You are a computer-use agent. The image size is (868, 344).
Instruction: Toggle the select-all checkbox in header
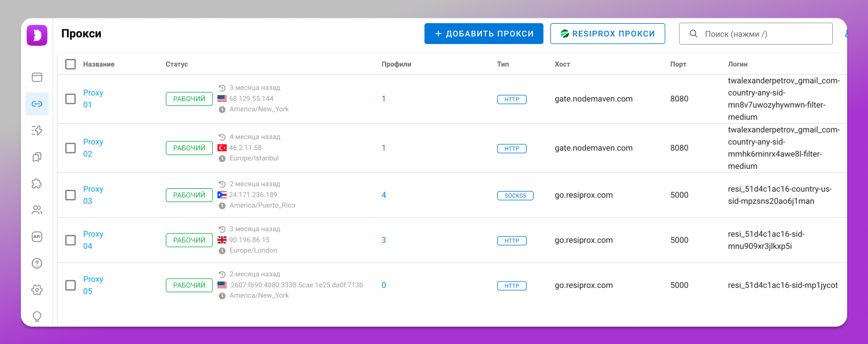click(x=71, y=64)
